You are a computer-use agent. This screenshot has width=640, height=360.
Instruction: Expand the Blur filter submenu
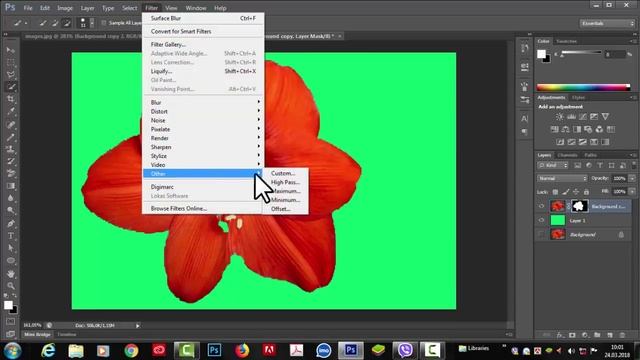(x=202, y=102)
